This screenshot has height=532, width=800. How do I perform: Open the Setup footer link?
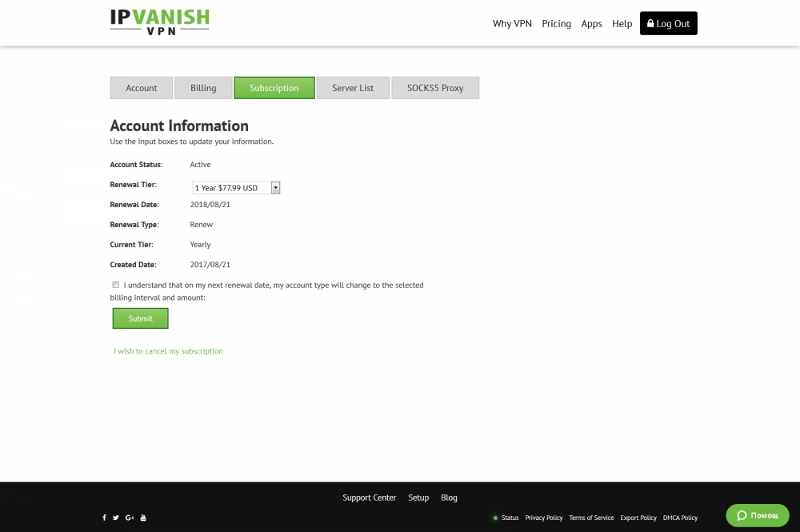pyautogui.click(x=418, y=498)
